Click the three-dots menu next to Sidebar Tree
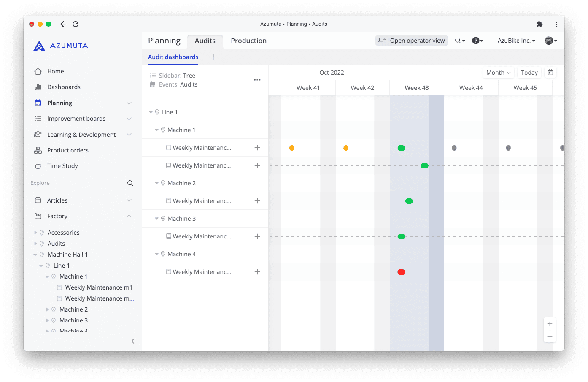 [x=257, y=79]
